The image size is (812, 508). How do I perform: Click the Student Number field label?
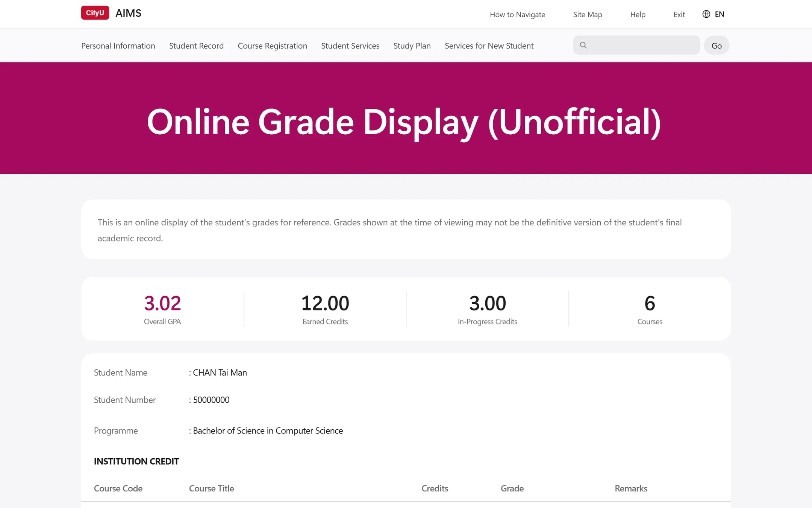coord(125,400)
